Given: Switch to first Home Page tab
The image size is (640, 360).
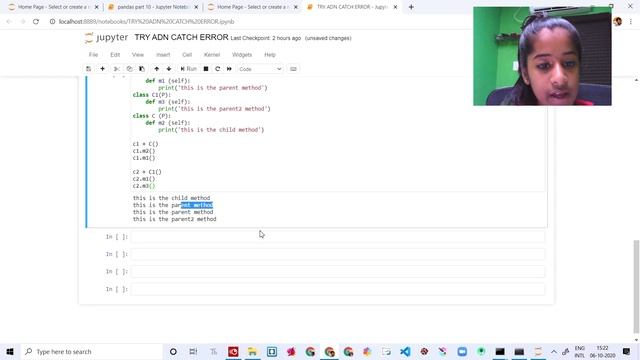Looking at the screenshot, I should tap(53, 7).
